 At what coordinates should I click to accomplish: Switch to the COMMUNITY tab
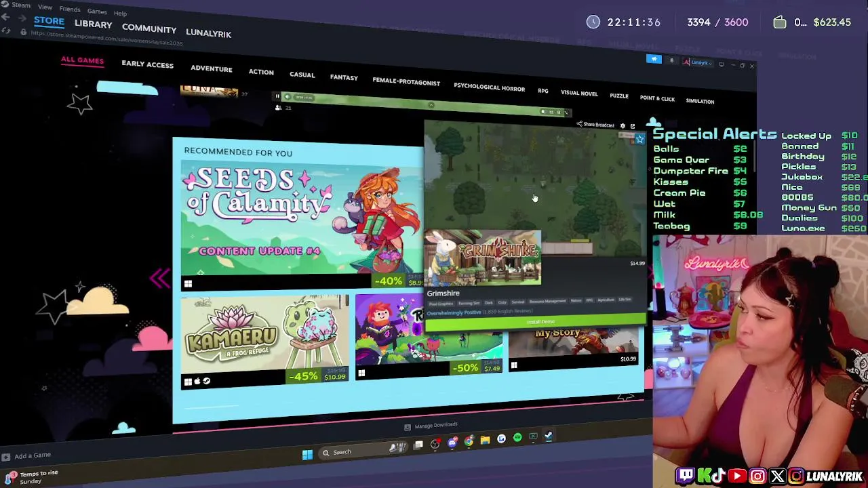149,29
